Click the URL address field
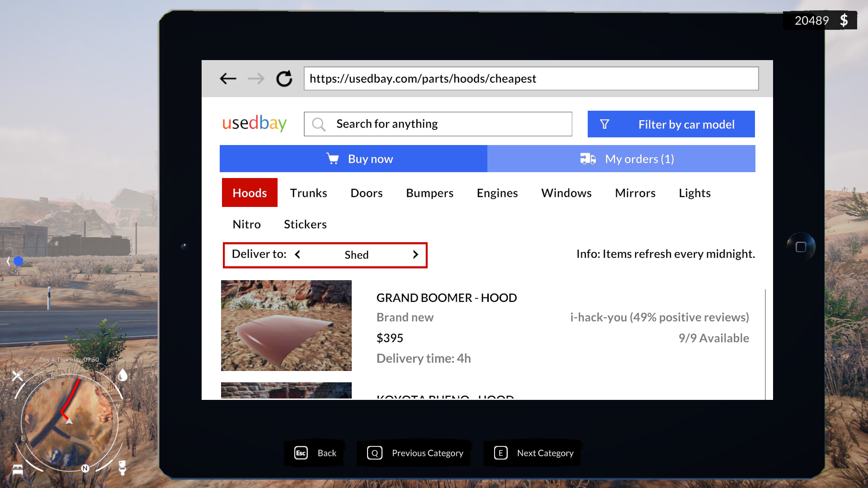This screenshot has width=868, height=488. pyautogui.click(x=531, y=79)
